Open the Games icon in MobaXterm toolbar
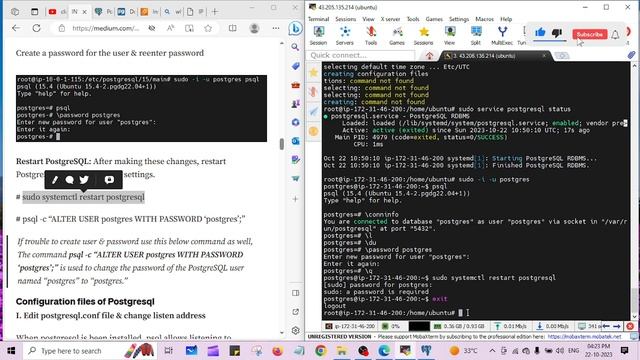Viewport: 640px width, 360px height. point(397,36)
